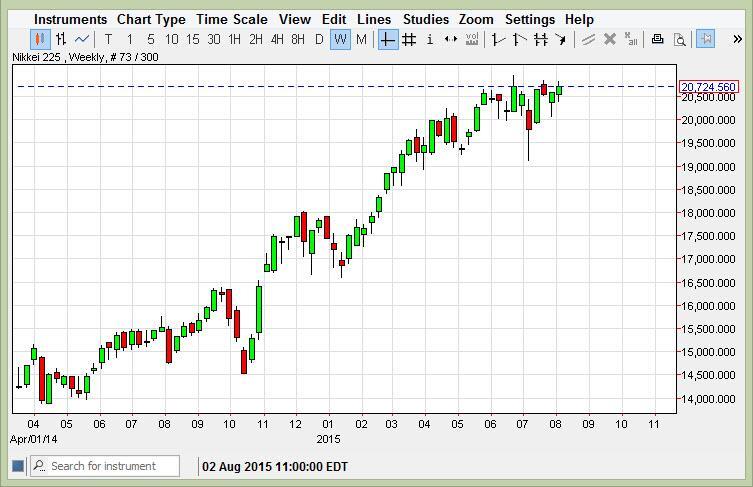Image resolution: width=753 pixels, height=487 pixels.
Task: Click the print chart icon
Action: (x=658, y=39)
